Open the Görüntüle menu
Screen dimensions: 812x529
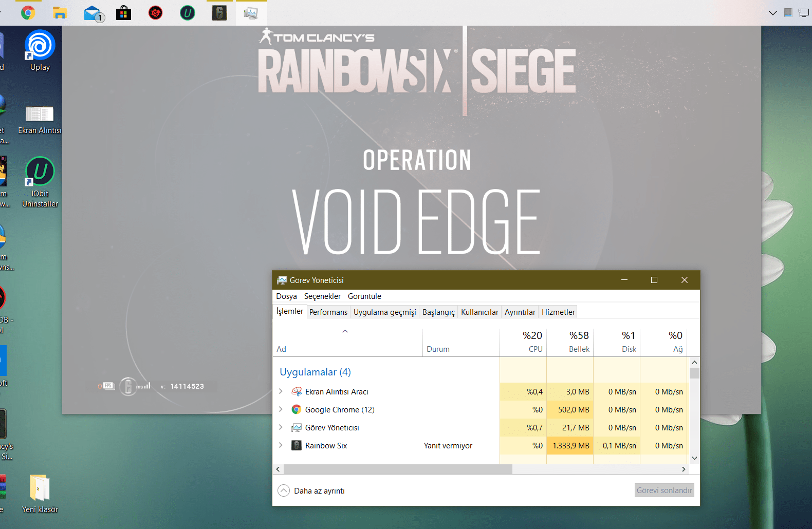pos(364,296)
